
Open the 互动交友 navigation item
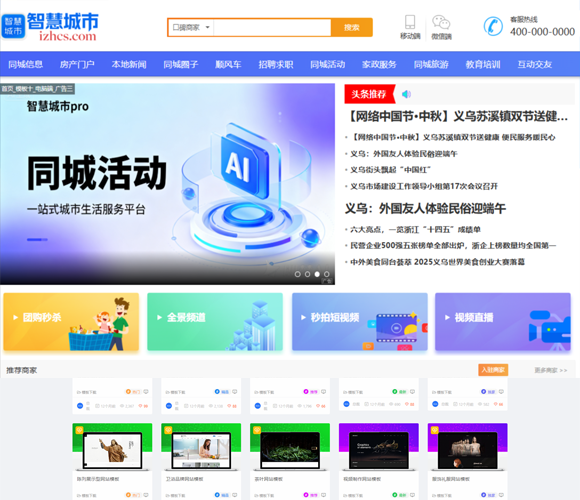pyautogui.click(x=535, y=64)
